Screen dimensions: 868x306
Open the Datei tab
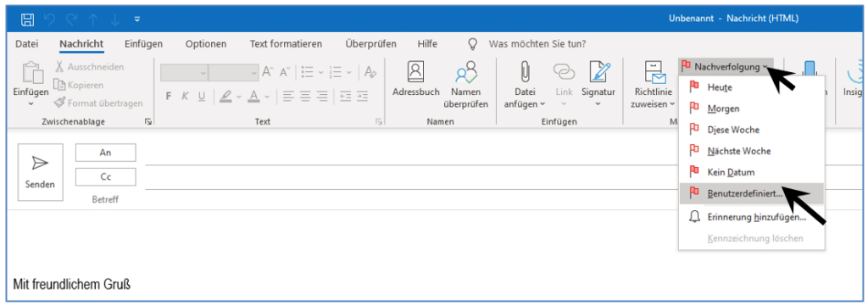[26, 44]
